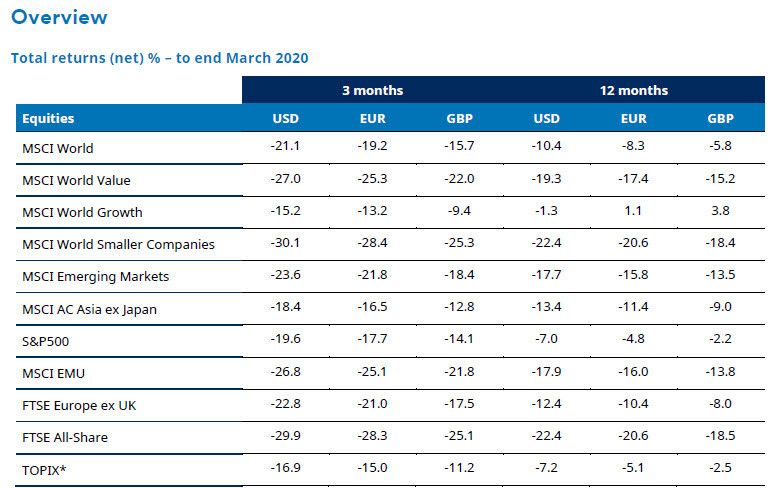Select the 'Total returns (net) %' subtitle

(x=159, y=58)
